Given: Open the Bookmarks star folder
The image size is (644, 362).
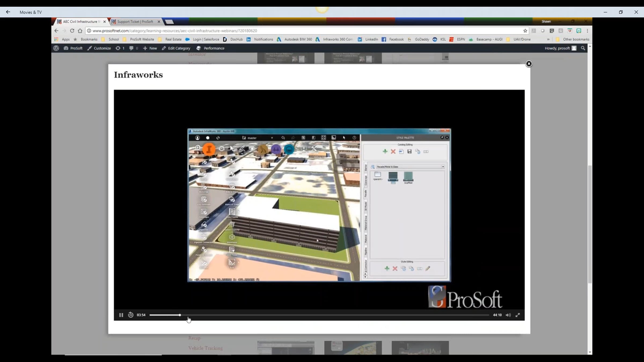Looking at the screenshot, I should pyautogui.click(x=85, y=39).
